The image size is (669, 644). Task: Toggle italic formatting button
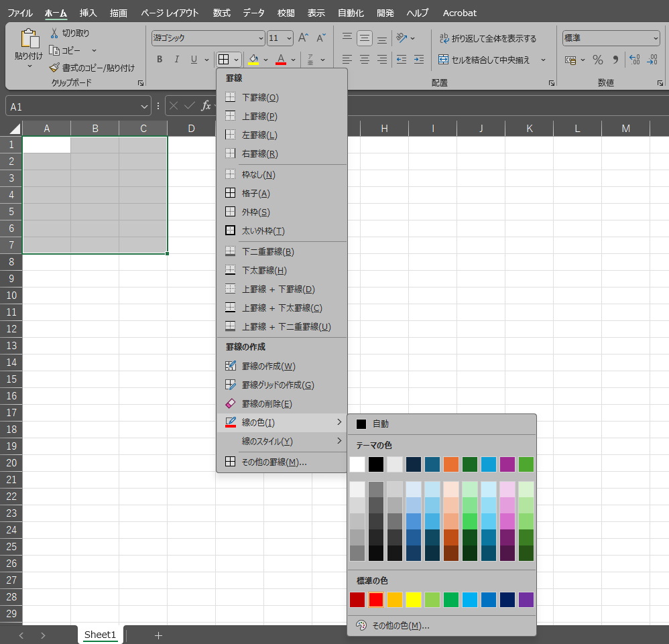coord(177,60)
